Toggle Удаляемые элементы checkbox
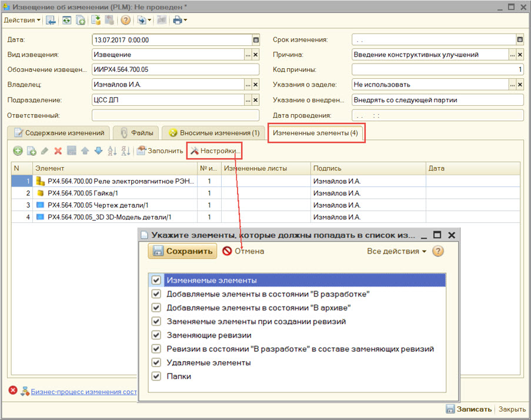Viewport: 531px width, 420px height. [x=156, y=362]
